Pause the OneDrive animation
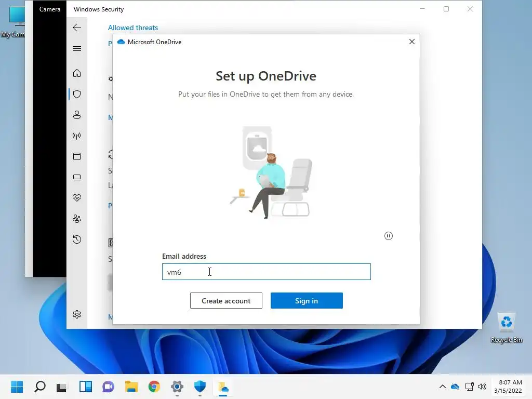Screen dimensions: 532x399 pos(389,236)
